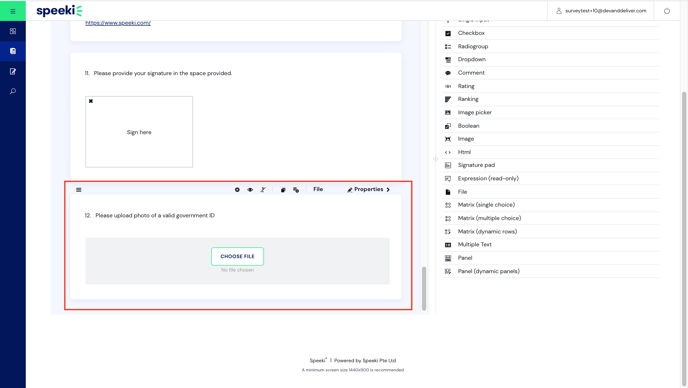Add Matrix (dynamic rows) from toolbox

click(551, 231)
